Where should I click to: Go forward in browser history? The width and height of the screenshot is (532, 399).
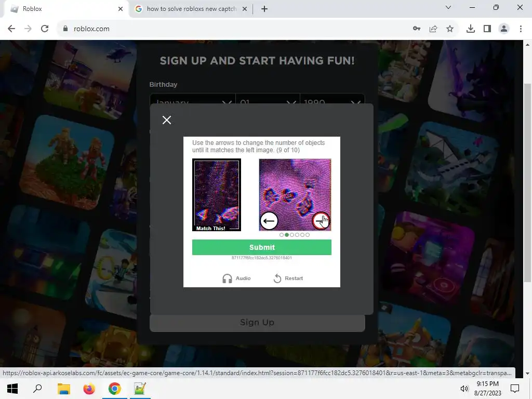click(28, 29)
